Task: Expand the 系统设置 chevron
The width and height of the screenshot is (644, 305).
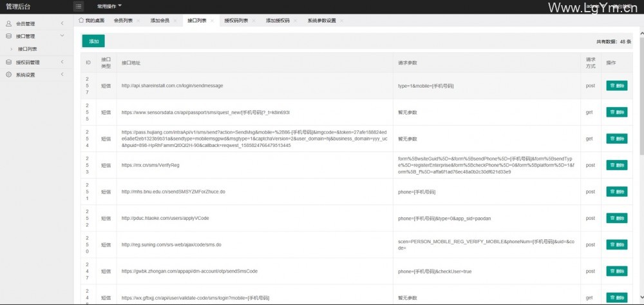Action: 62,75
